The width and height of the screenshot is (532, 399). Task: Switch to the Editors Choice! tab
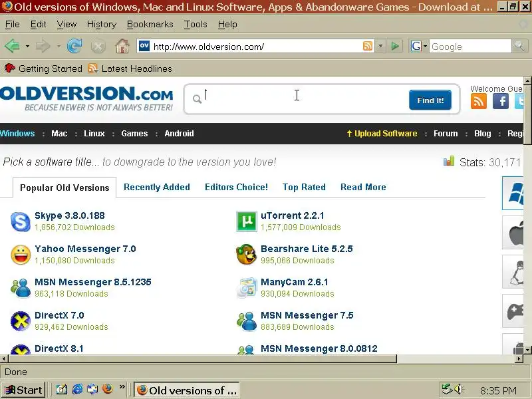coord(236,187)
